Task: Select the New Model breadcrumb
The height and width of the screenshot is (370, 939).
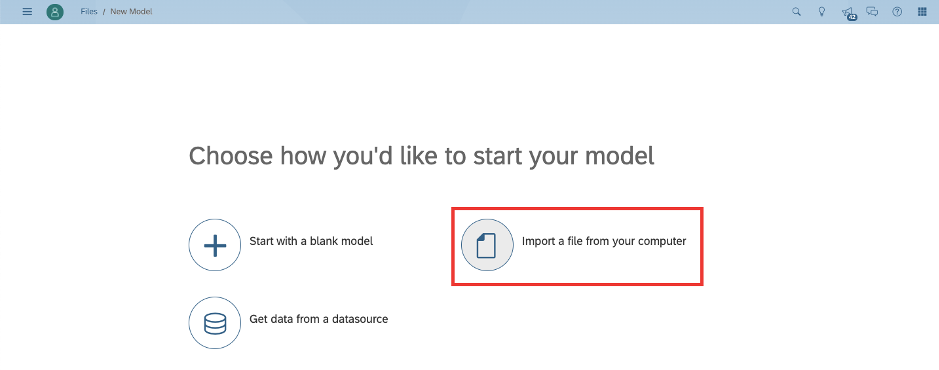Action: [131, 11]
